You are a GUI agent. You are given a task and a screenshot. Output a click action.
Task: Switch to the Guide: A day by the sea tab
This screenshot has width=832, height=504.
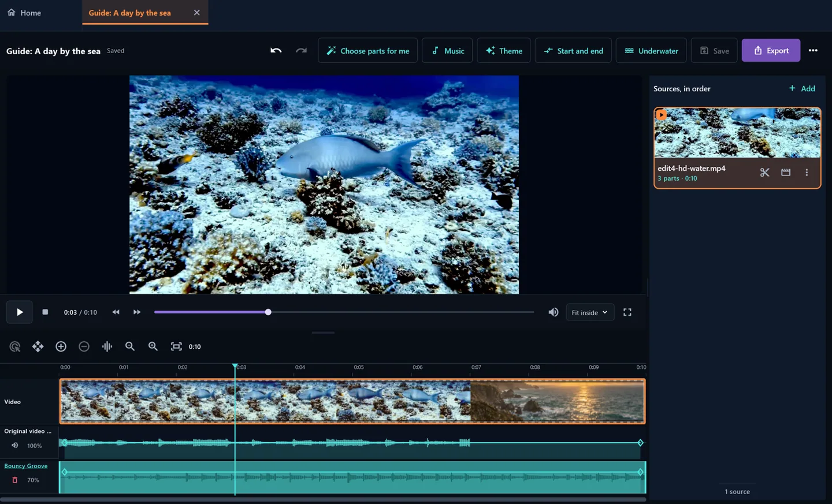(129, 13)
